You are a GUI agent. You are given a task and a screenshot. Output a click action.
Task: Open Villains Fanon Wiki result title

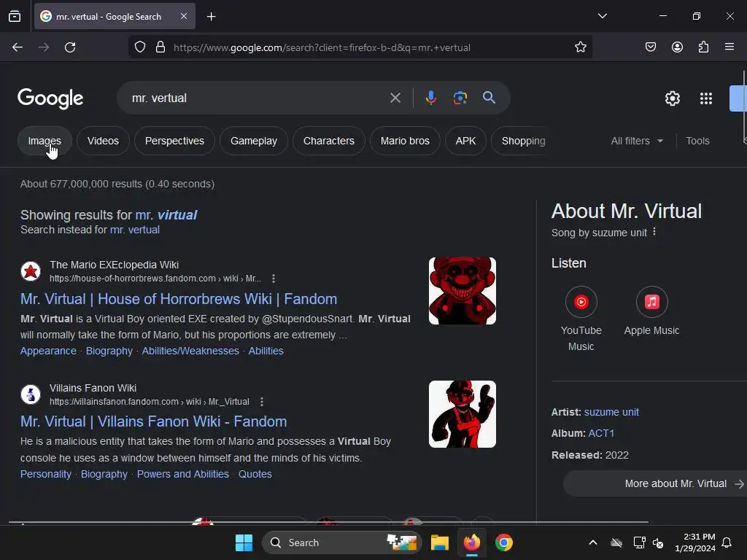(x=153, y=422)
